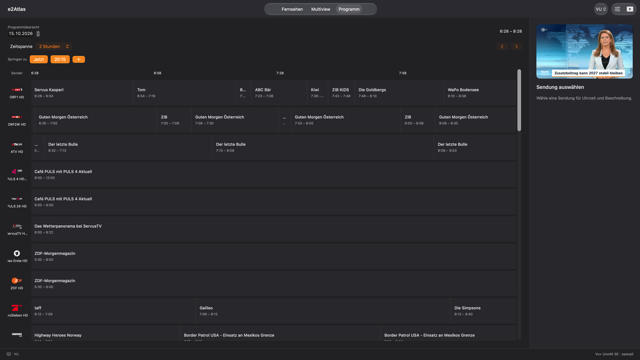Screen dimensions: 640x360
Task: Click the e2Atlas app title
Action: [x=17, y=9]
